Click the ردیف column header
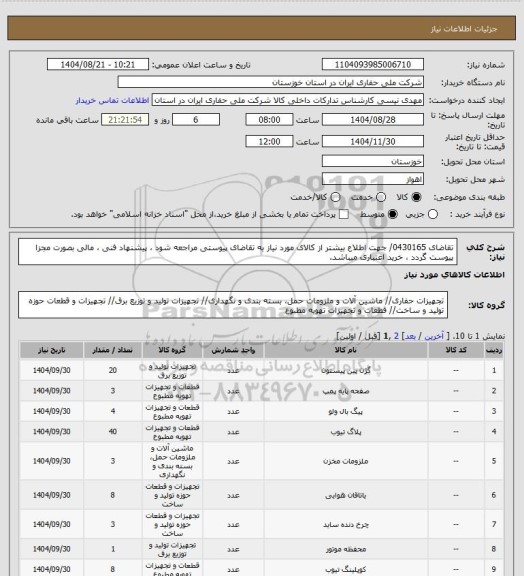This screenshot has height=576, width=524. [x=494, y=350]
